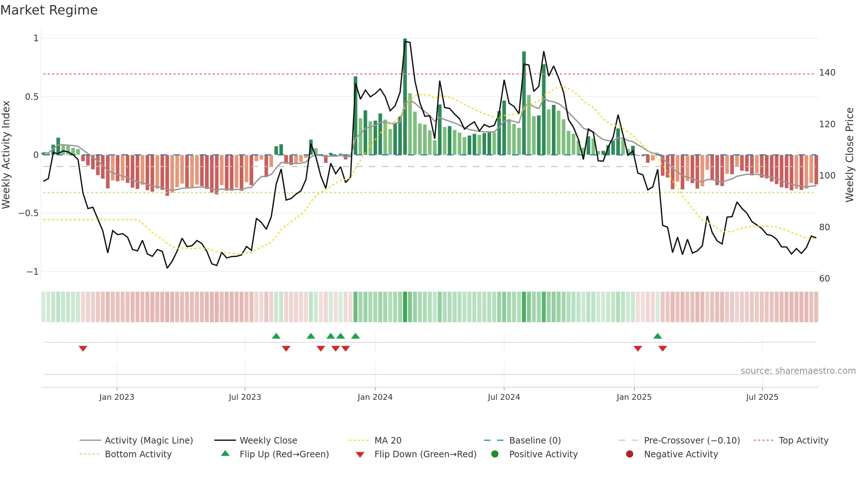Click the red flip-down triangle at Jan 2025
The image size is (868, 488).
[638, 348]
